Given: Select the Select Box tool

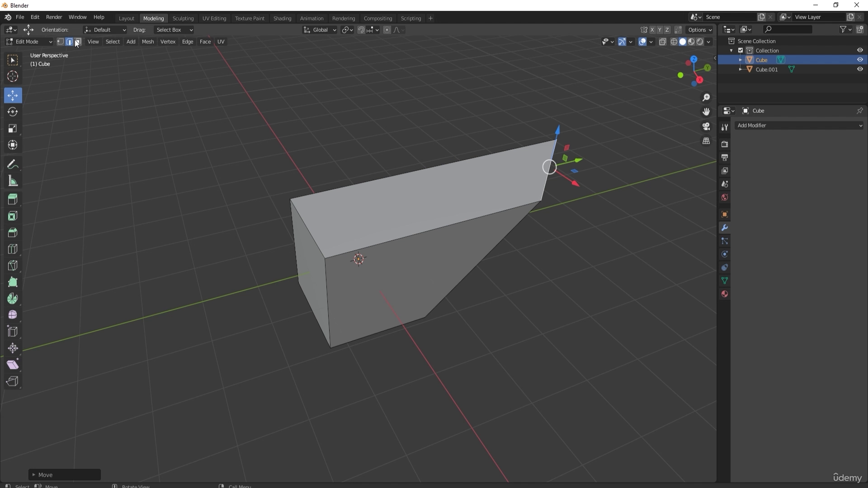Looking at the screenshot, I should (13, 60).
